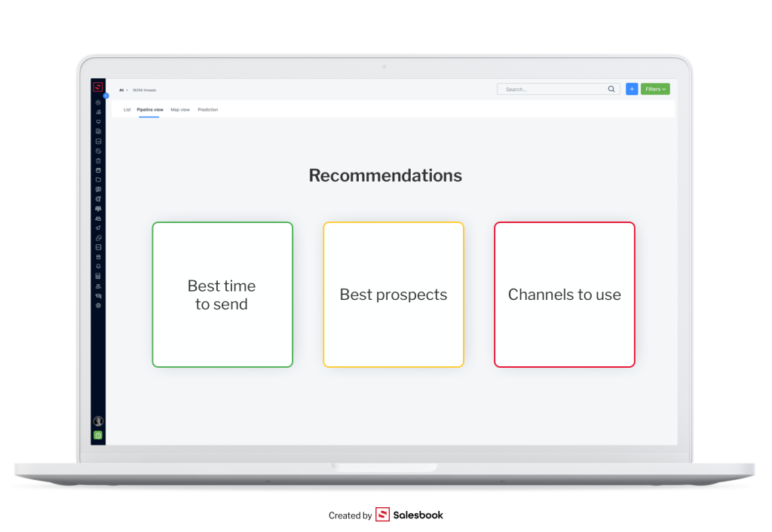This screenshot has height=532, width=772.
Task: Click the notification bell sidebar icon
Action: (x=98, y=266)
